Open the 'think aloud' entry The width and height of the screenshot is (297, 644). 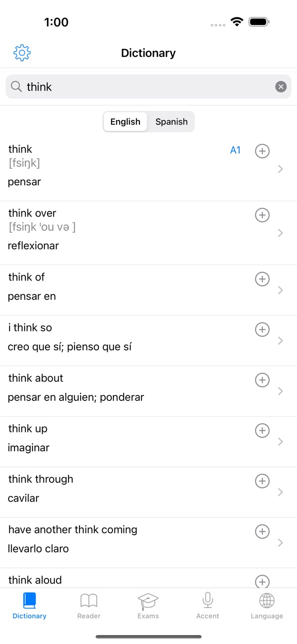tap(148, 578)
